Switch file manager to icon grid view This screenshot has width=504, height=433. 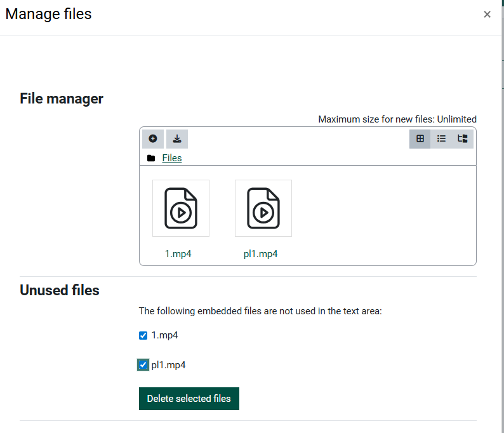pyautogui.click(x=420, y=138)
